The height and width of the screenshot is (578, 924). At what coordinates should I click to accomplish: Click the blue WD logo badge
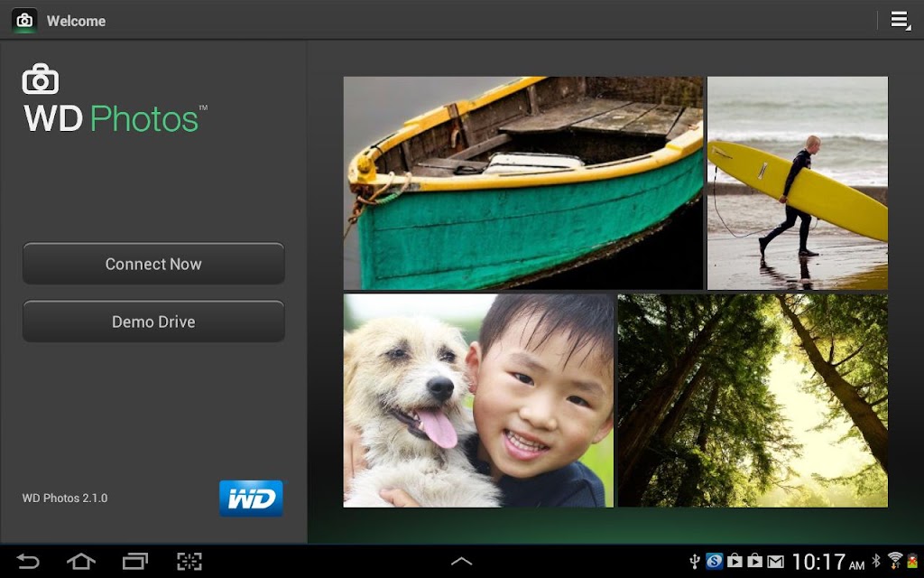251,499
